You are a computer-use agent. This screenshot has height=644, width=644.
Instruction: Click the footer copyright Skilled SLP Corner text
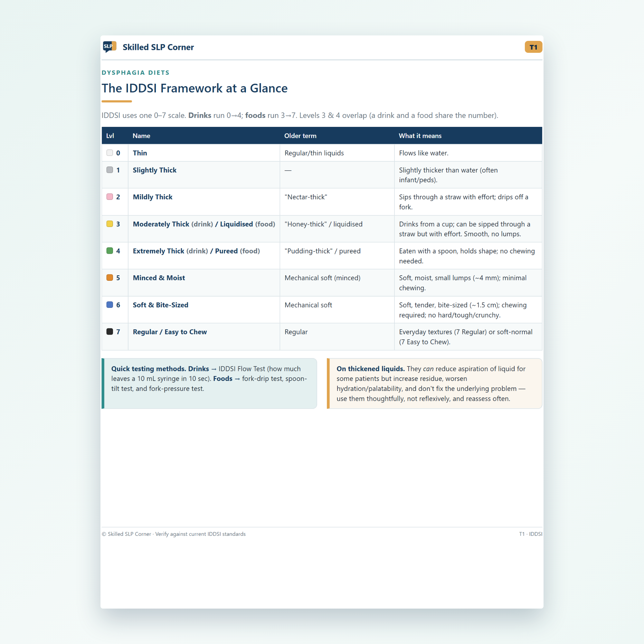click(x=174, y=534)
